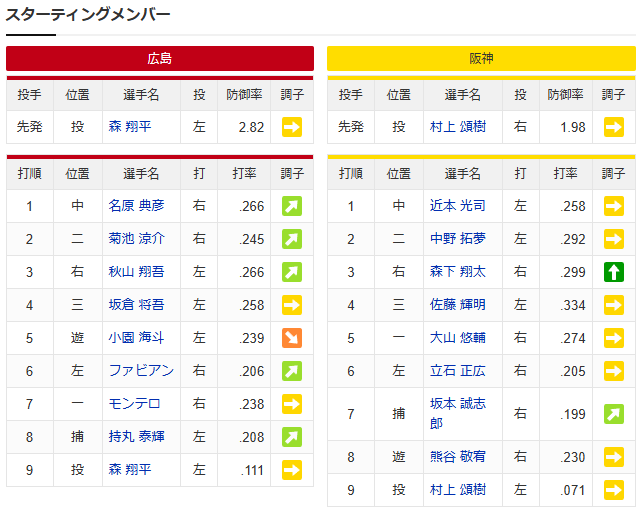
Task: Open Hanshin starting pitcher 村上 頌樹 link
Action: pyautogui.click(x=458, y=127)
